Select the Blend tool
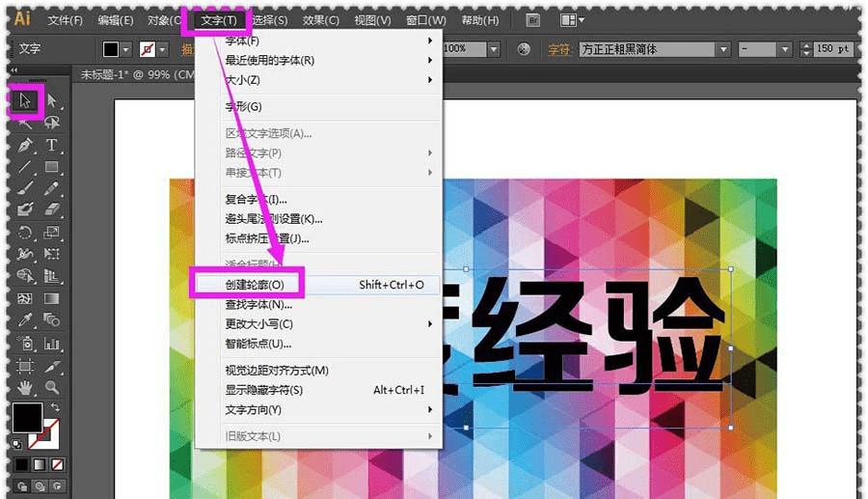Image resolution: width=868 pixels, height=499 pixels. [51, 319]
